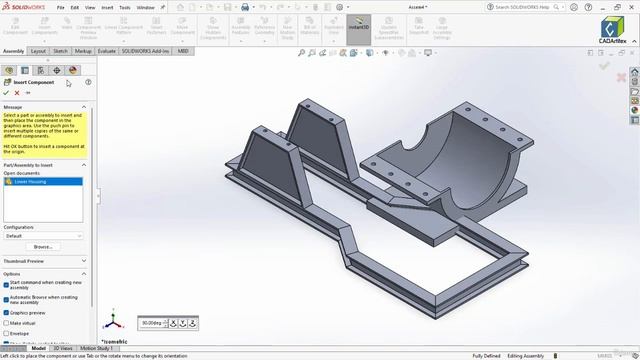Viewport: 640px width, 360px height.
Task: Open the Options gear dropdown arrow
Action: [348, 7]
